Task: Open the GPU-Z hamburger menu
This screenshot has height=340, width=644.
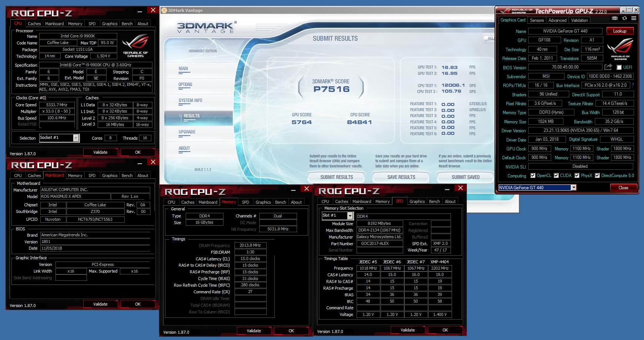Action: click(x=634, y=18)
